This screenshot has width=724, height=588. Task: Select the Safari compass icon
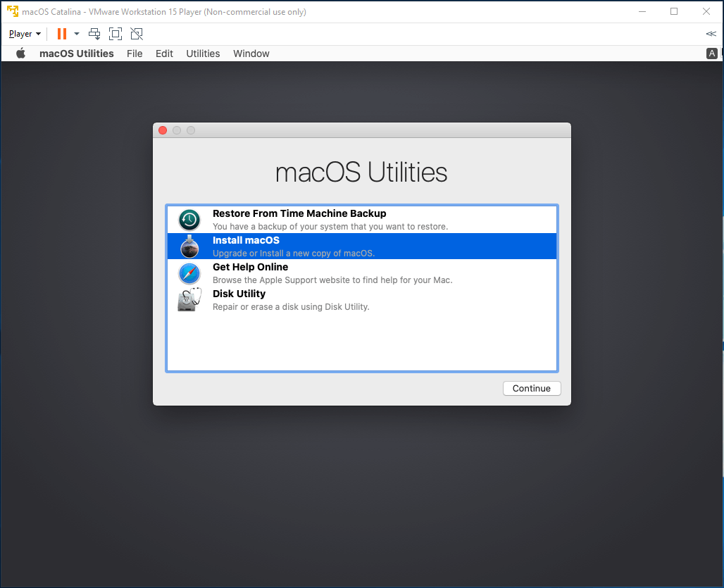(189, 273)
